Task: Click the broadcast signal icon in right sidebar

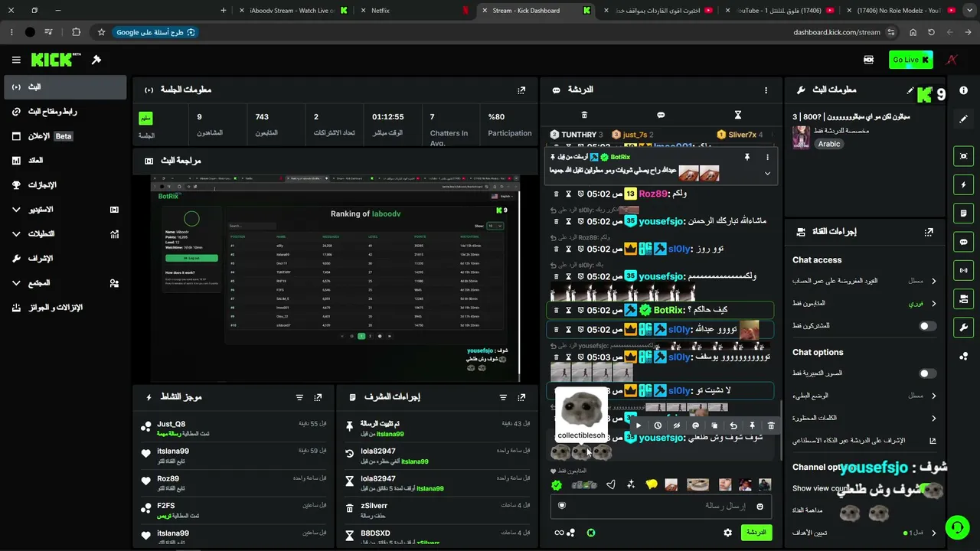Action: pos(964,269)
